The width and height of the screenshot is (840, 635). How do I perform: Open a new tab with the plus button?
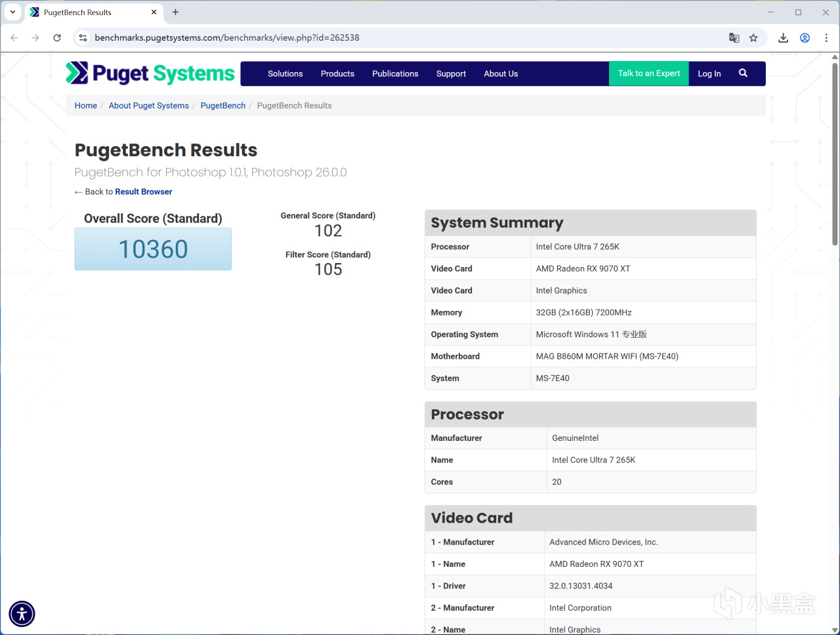point(175,12)
